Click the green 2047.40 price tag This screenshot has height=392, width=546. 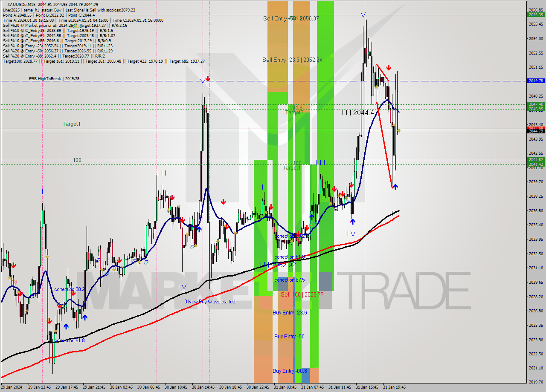(x=536, y=104)
